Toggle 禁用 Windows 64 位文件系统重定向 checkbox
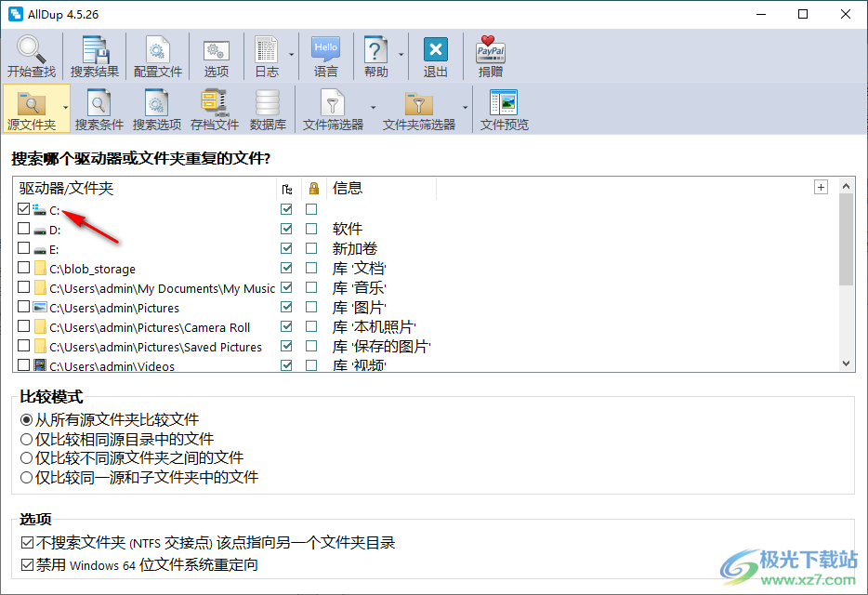868x595 pixels. (27, 565)
